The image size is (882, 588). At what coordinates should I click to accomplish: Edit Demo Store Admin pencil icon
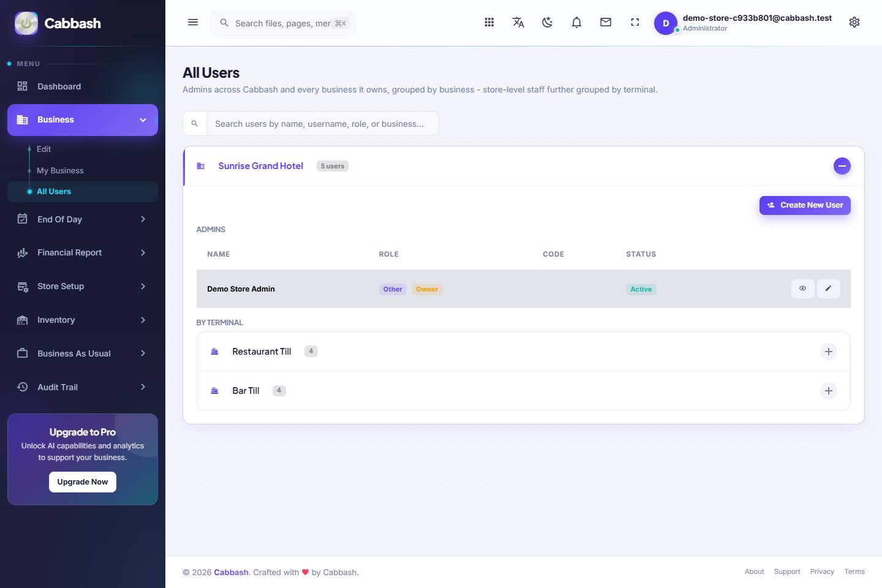coord(828,288)
